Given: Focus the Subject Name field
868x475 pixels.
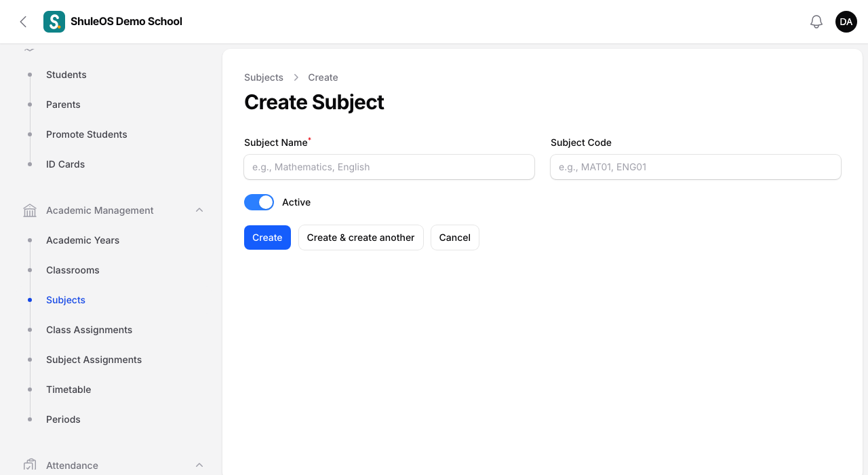Looking at the screenshot, I should click(x=389, y=167).
